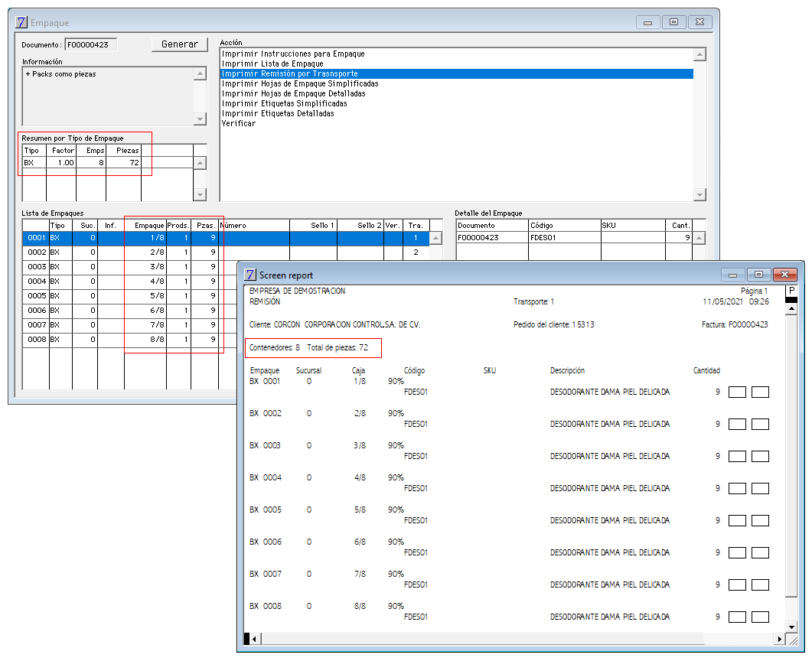Click 'Contenedores: 8' text in report

click(275, 348)
